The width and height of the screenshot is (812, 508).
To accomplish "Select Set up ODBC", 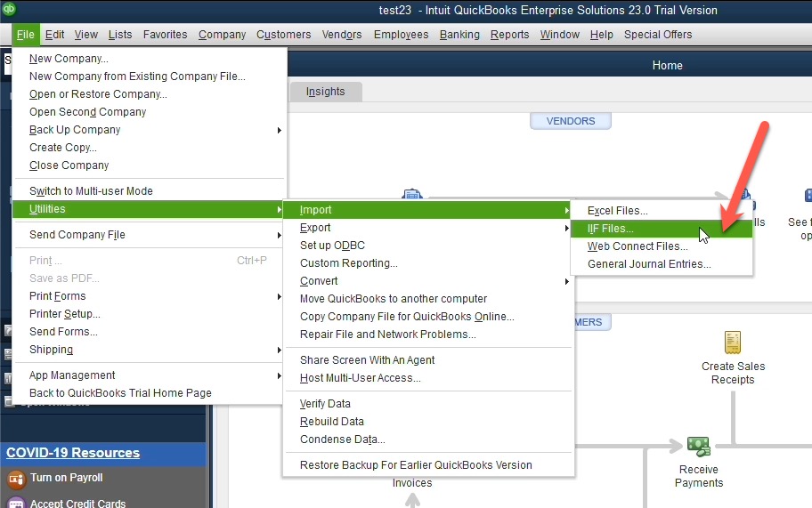I will pyautogui.click(x=428, y=246).
